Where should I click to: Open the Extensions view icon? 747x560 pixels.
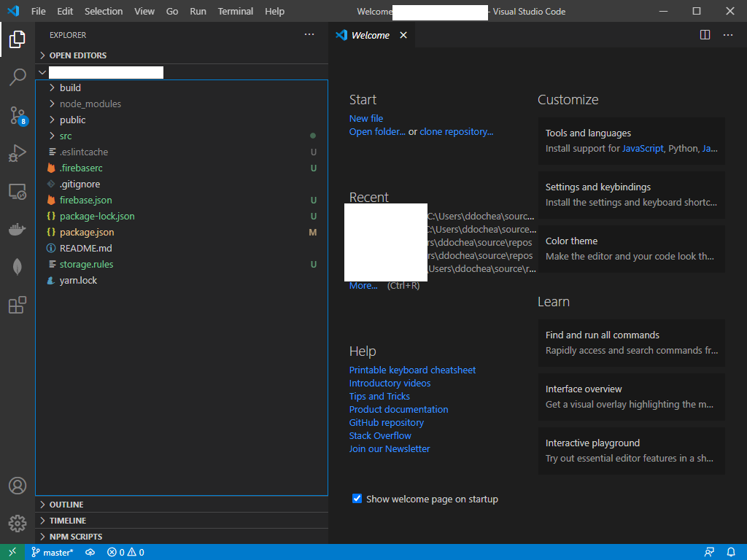(x=18, y=305)
